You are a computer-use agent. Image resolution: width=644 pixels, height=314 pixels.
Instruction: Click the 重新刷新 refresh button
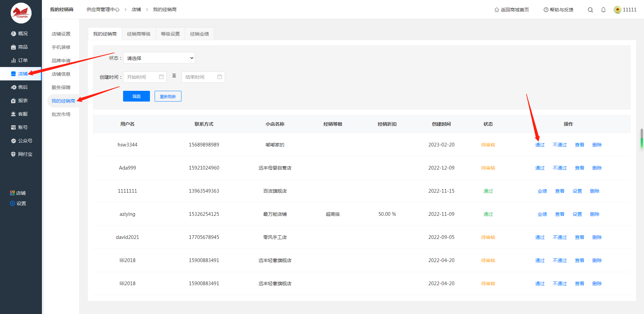pyautogui.click(x=168, y=96)
